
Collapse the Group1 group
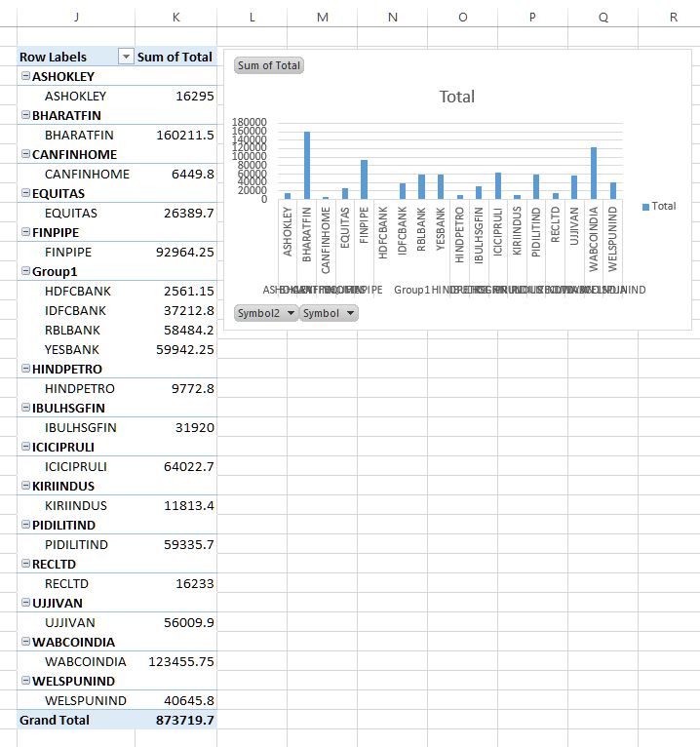tap(26, 271)
